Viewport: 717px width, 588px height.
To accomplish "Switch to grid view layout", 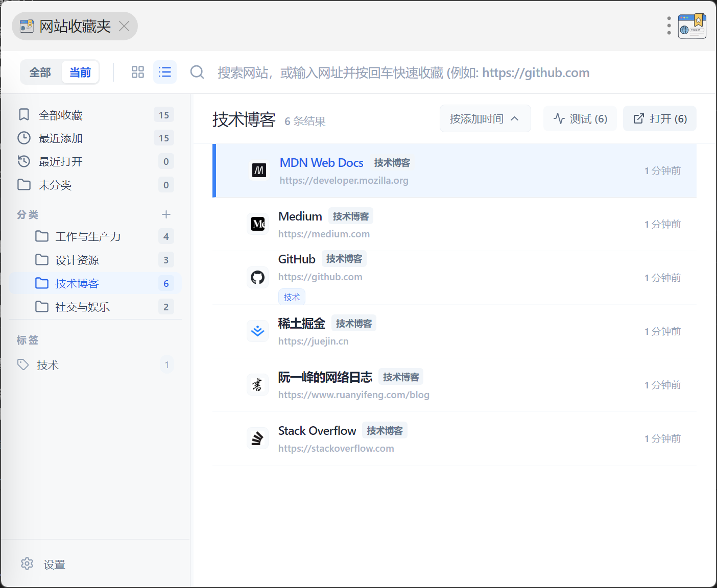I will pos(137,72).
